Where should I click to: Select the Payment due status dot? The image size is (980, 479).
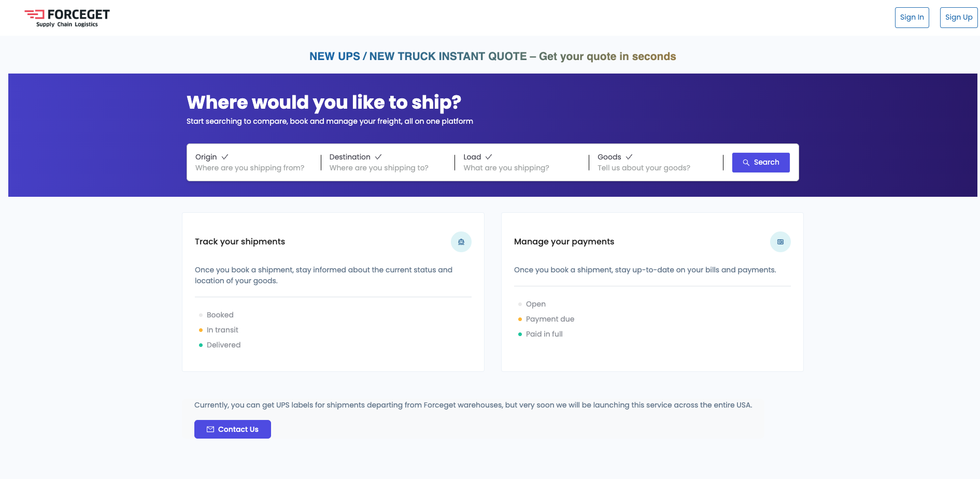(x=520, y=319)
